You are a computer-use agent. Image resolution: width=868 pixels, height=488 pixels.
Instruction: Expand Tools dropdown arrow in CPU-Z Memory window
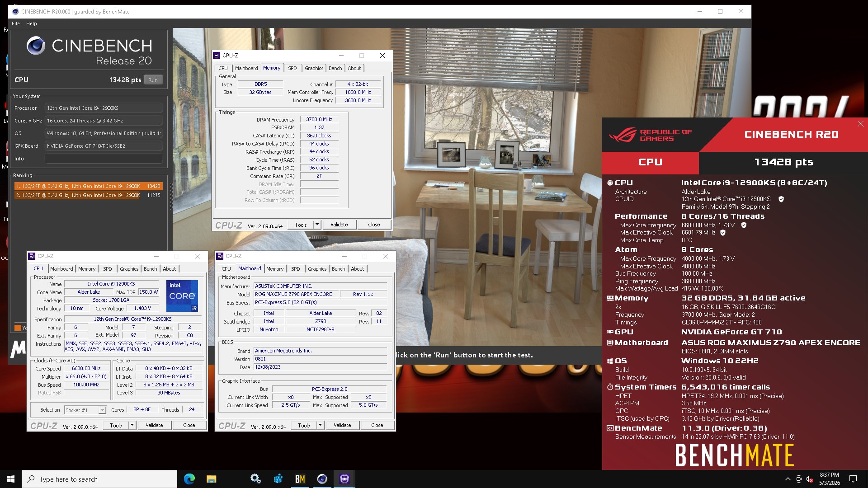tap(317, 225)
